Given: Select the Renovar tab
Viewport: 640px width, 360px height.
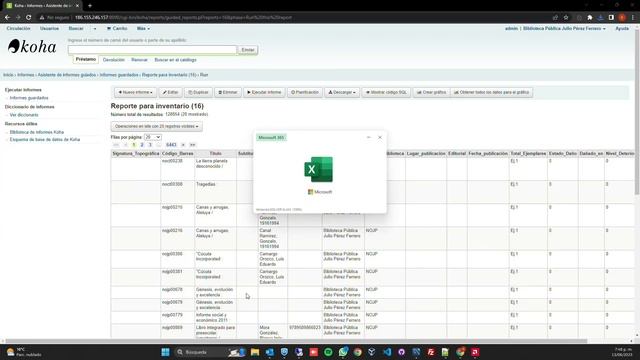Looking at the screenshot, I should [139, 60].
